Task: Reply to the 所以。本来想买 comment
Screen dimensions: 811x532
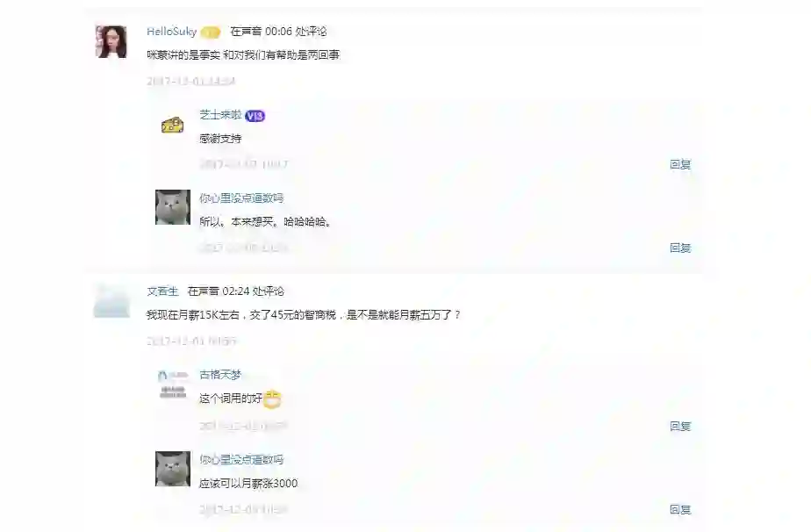Action: coord(680,248)
